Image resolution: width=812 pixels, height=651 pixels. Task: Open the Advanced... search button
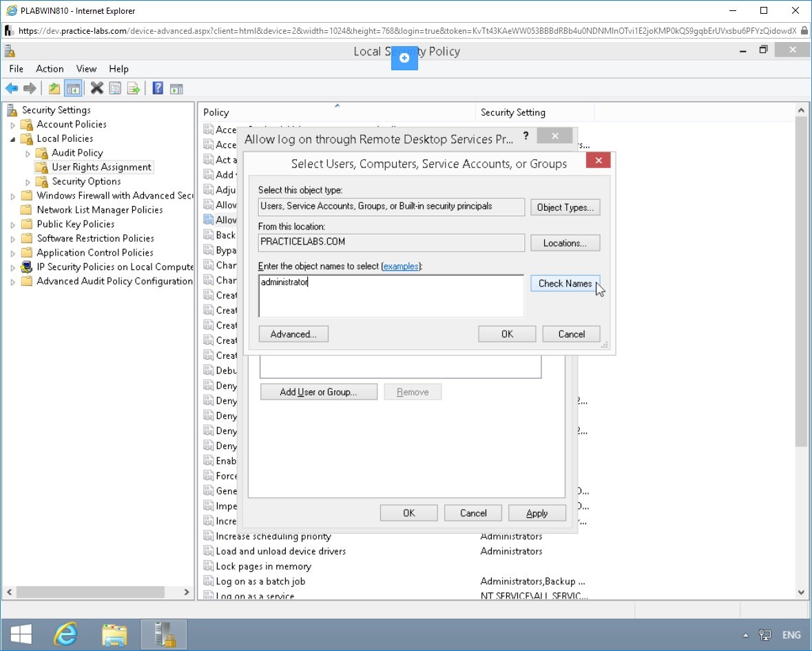pyautogui.click(x=293, y=334)
